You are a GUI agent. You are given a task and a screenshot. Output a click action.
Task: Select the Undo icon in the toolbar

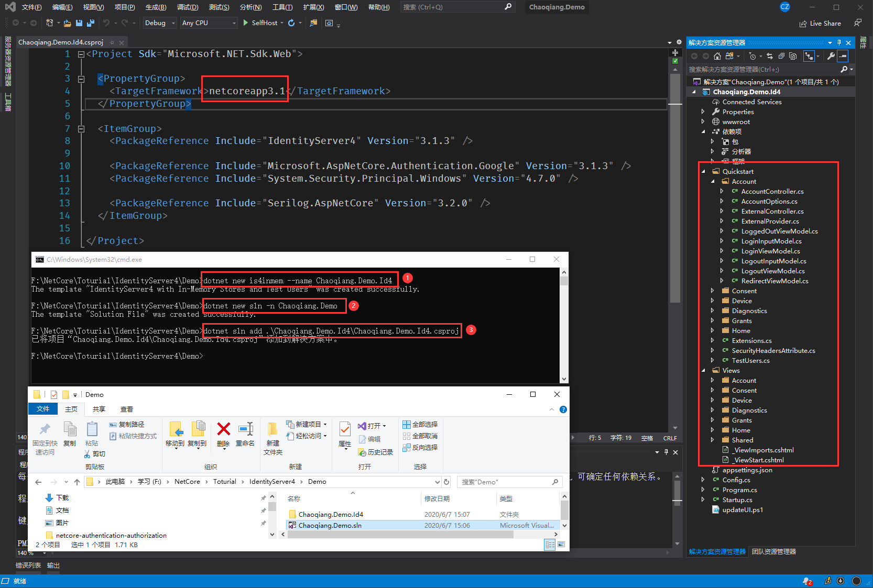pos(106,23)
